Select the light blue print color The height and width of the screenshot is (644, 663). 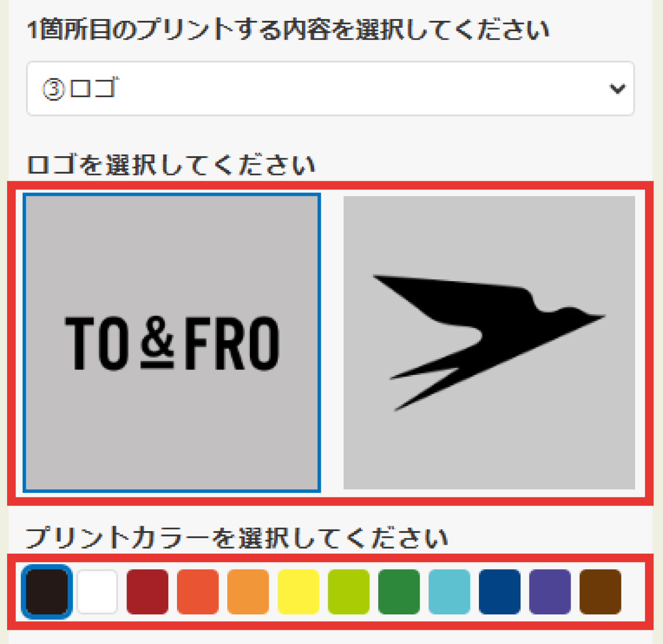point(449,592)
